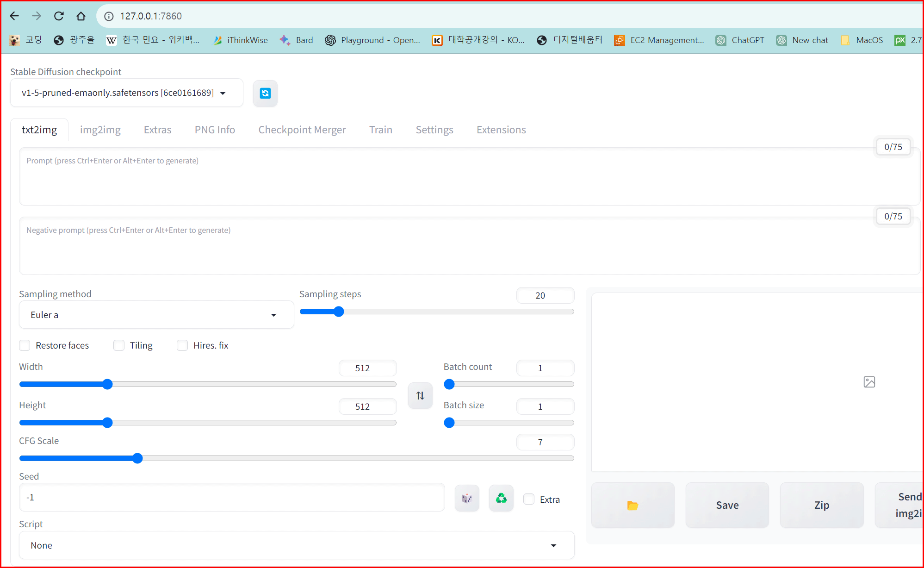Click the dice random seed icon
The width and height of the screenshot is (924, 568).
[467, 499]
